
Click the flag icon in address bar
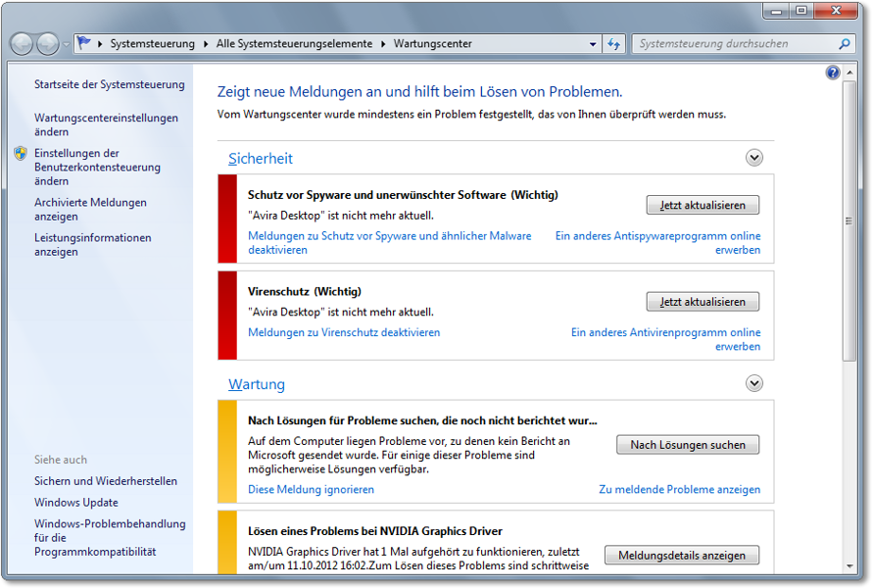83,44
